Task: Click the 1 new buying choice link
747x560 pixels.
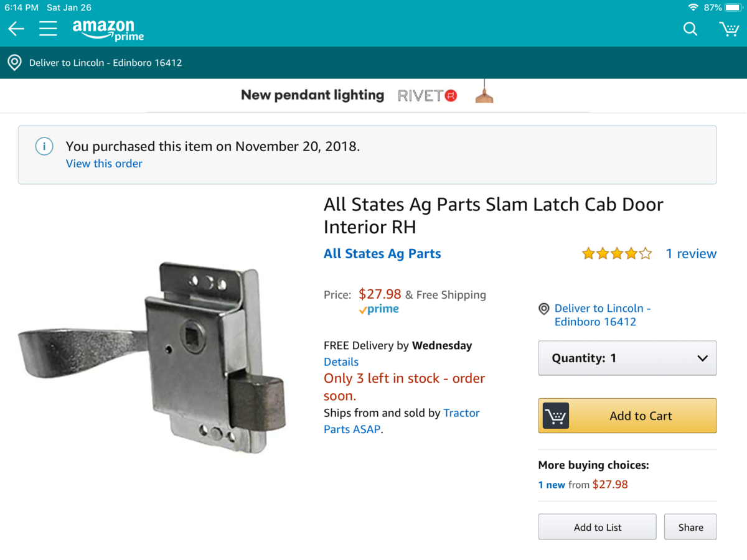Action: pos(552,485)
